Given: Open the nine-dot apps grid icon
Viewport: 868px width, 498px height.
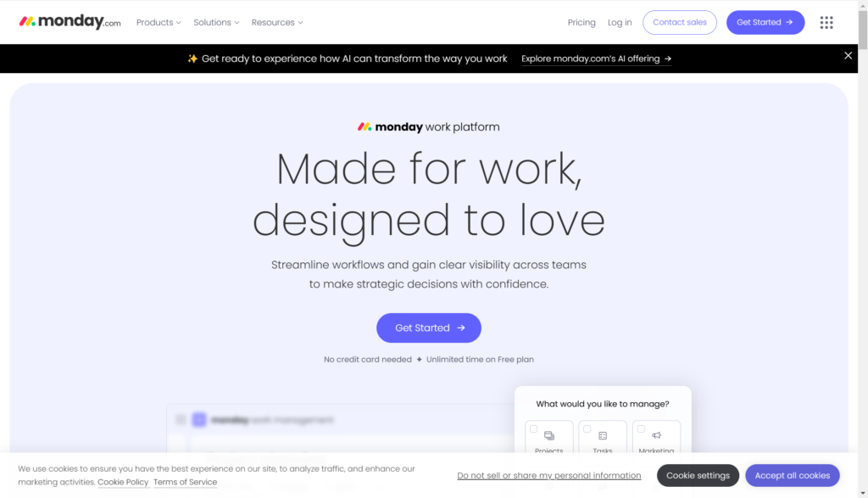Looking at the screenshot, I should pos(826,22).
